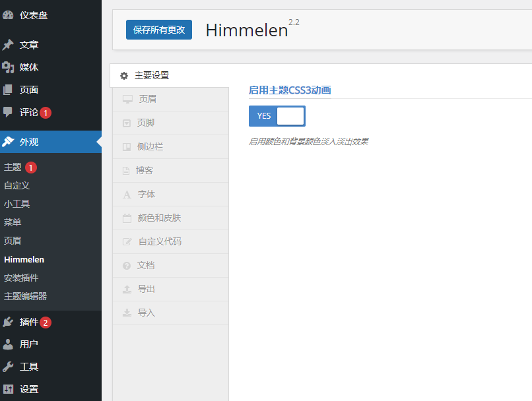
Task: Open the 安装插件 submenu link
Action: click(21, 278)
